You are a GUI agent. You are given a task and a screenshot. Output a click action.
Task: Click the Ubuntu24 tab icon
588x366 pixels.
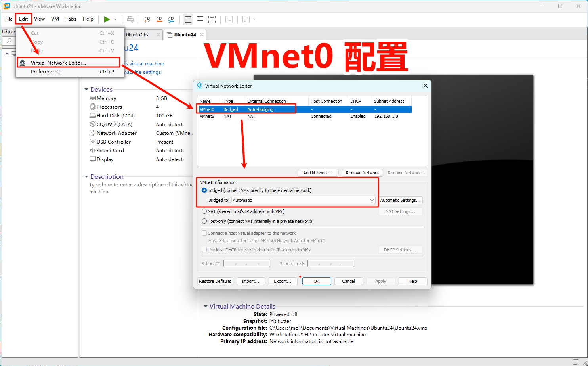click(170, 35)
